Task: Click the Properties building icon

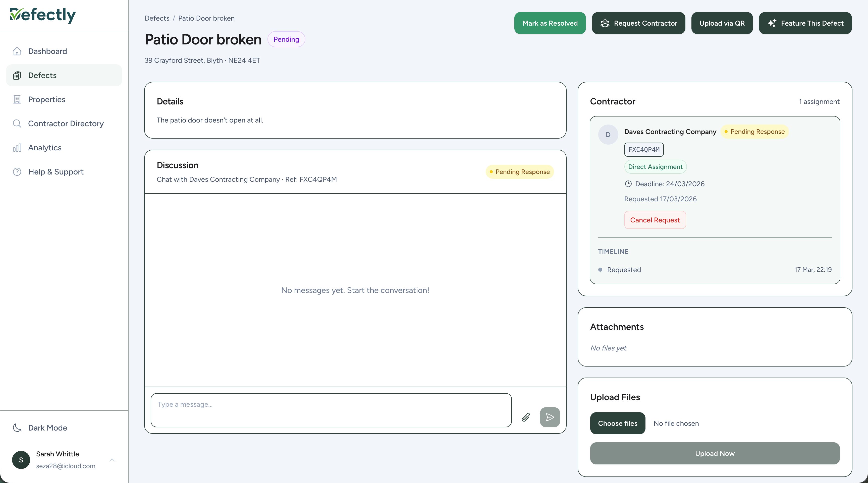Action: pos(17,99)
